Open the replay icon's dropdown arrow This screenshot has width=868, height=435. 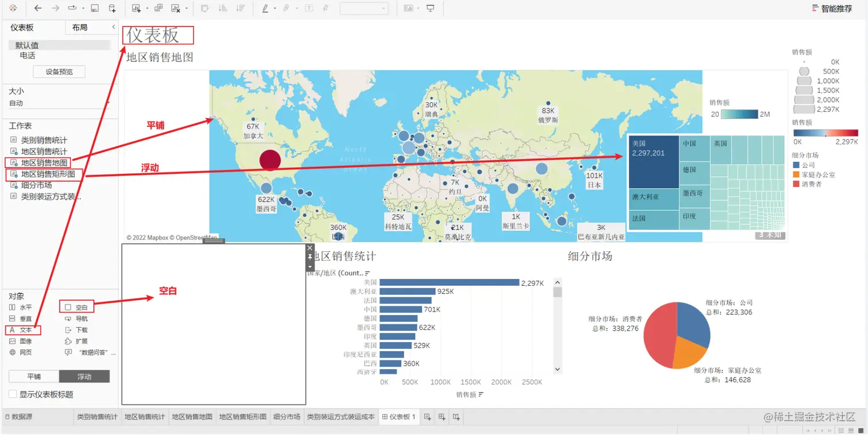pos(83,9)
